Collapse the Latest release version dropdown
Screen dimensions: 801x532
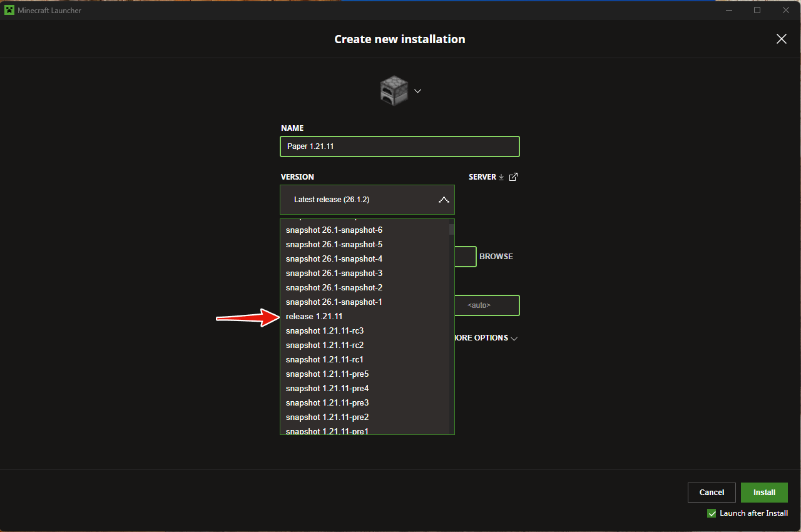coord(367,200)
